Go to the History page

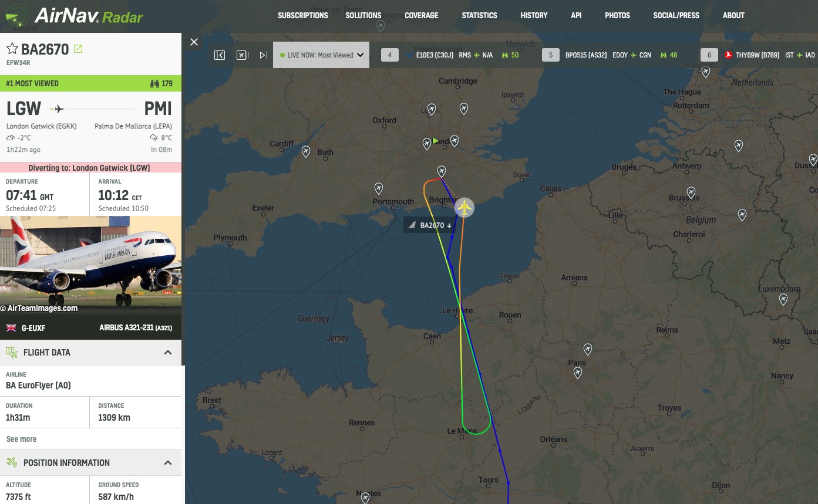pyautogui.click(x=534, y=15)
